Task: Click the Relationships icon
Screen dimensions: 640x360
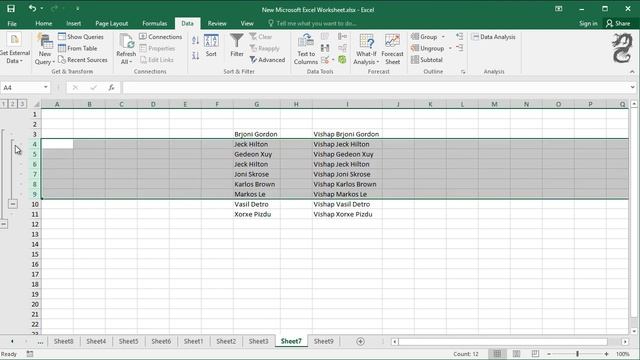Action: 342,48
